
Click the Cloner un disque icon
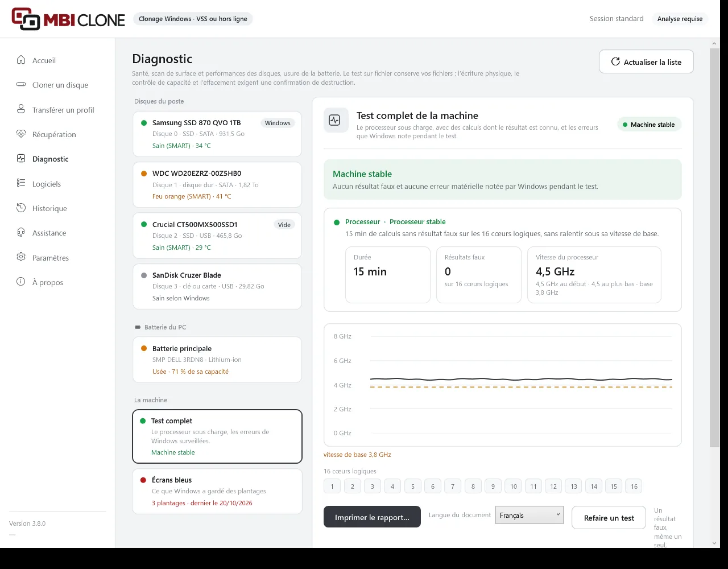click(21, 85)
